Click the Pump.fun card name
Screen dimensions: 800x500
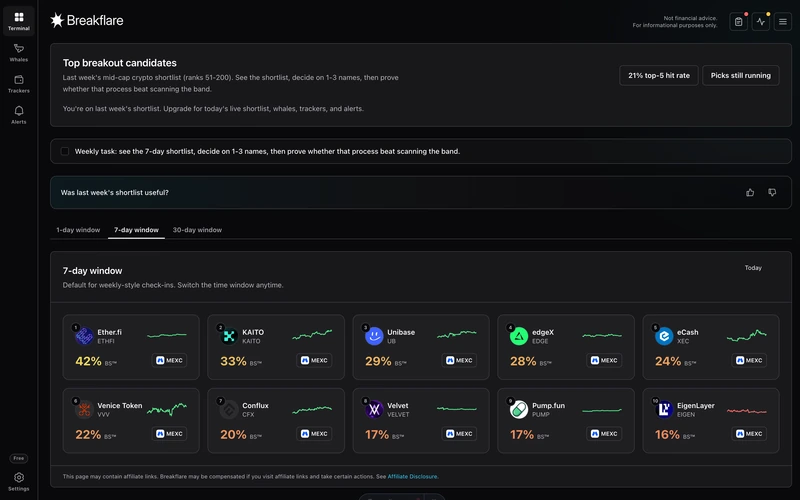click(x=548, y=406)
